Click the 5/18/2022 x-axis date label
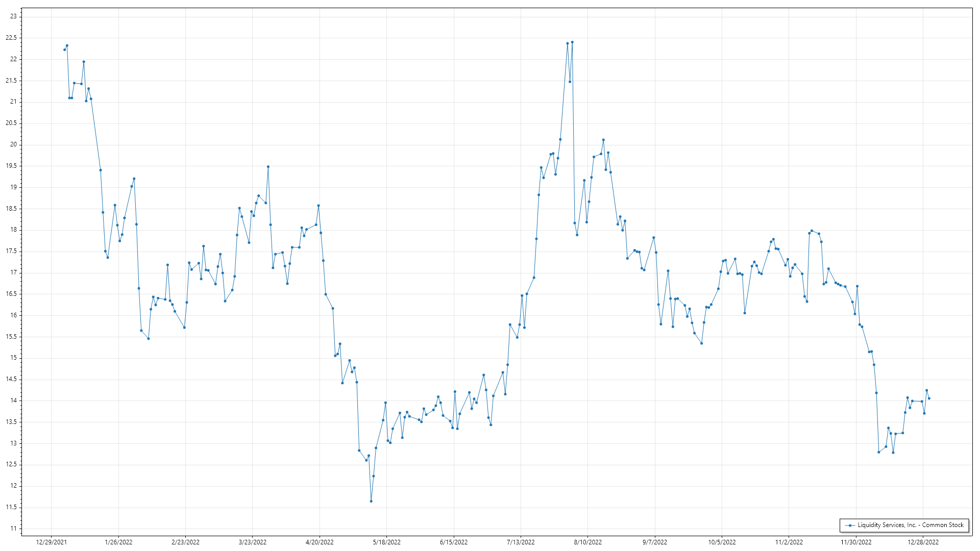This screenshot has height=551, width=980. 386,542
